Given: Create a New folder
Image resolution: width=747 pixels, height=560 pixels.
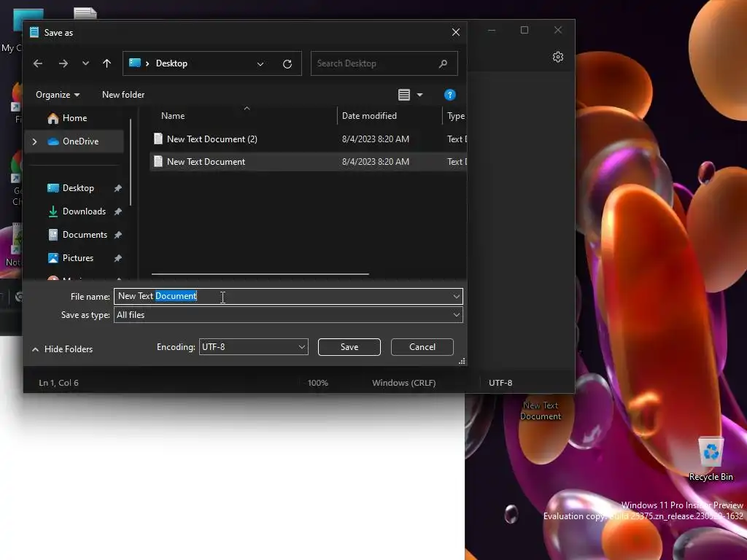Looking at the screenshot, I should pos(123,95).
